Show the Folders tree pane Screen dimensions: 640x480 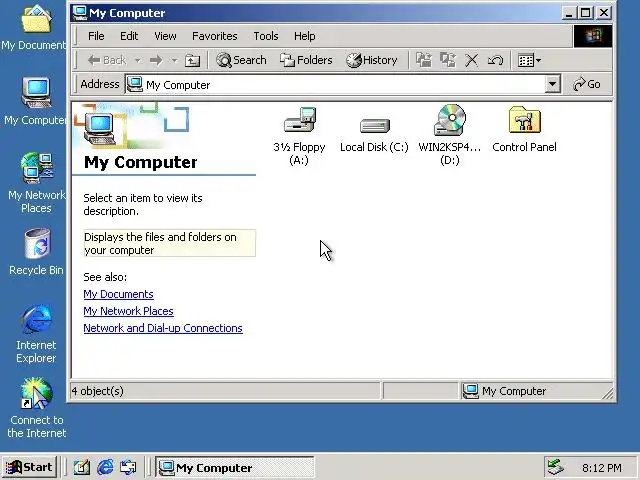306,60
